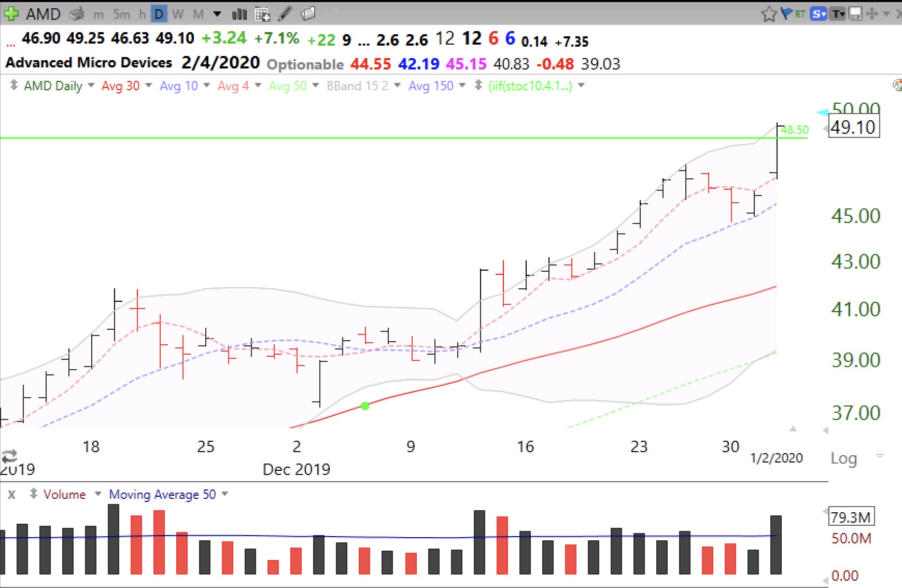
Task: Open the BBand 15 2 dropdown arrow
Action: (x=397, y=85)
